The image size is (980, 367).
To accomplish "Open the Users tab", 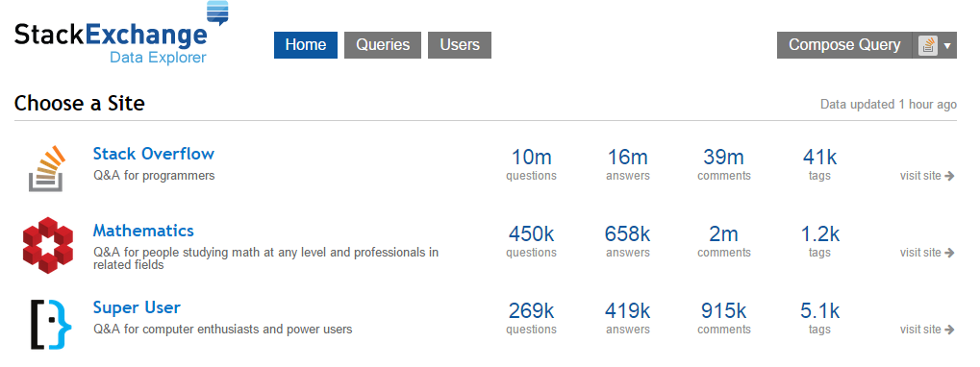I will [x=460, y=45].
